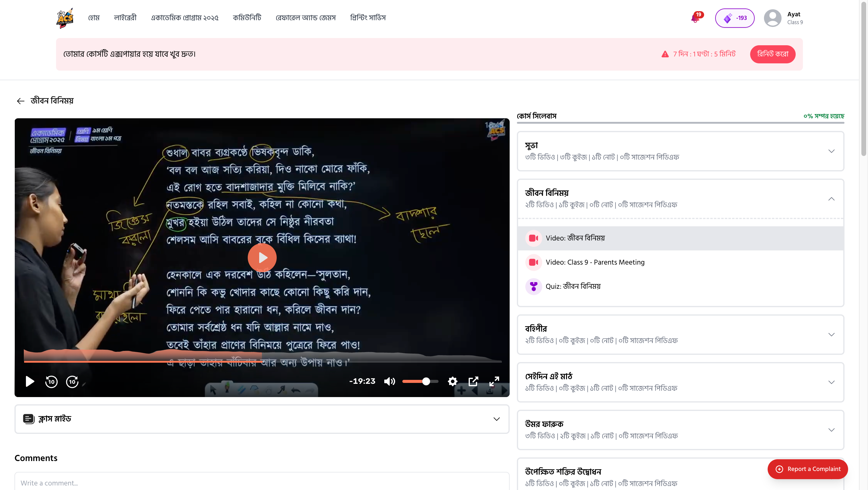
Task: Enter fullscreen video mode
Action: pyautogui.click(x=494, y=381)
